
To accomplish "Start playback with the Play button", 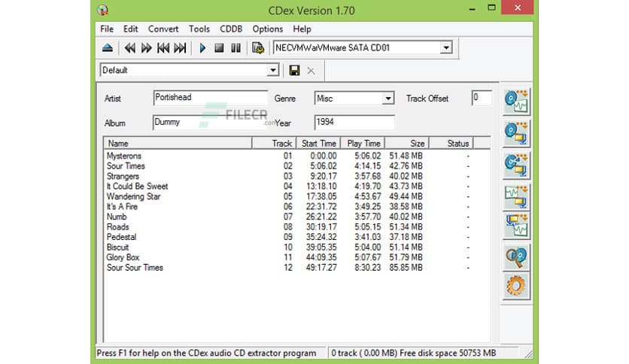I will (202, 48).
